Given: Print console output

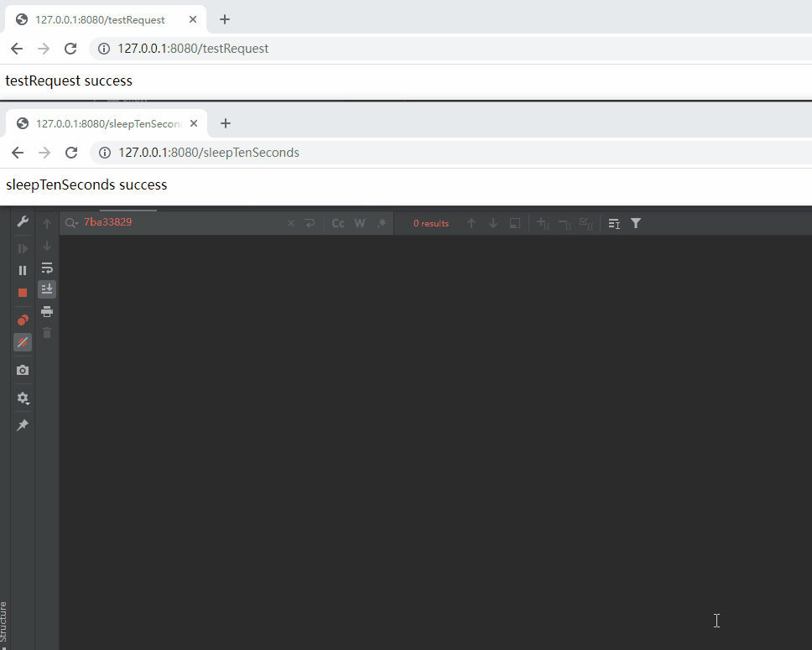Looking at the screenshot, I should point(47,311).
